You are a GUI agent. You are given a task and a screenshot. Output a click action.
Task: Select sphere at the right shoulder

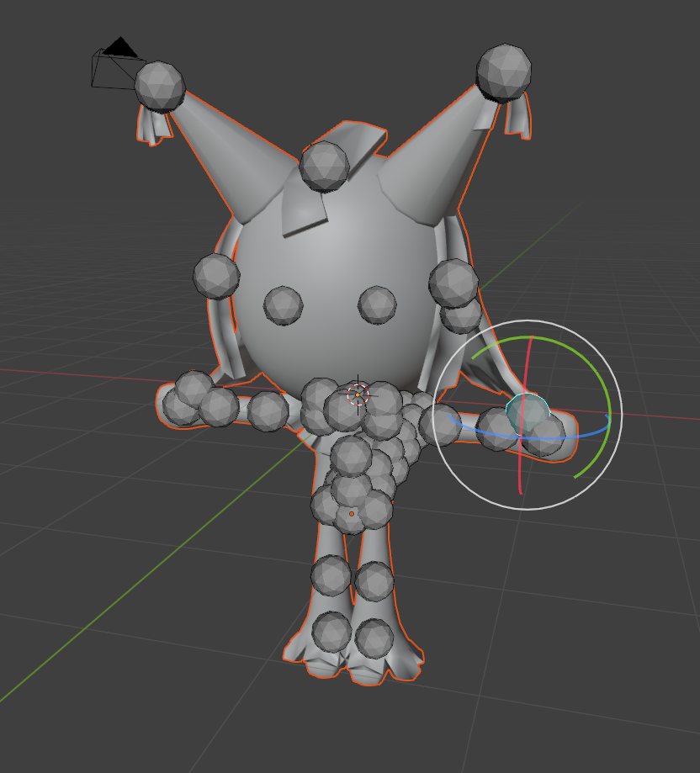[x=440, y=423]
